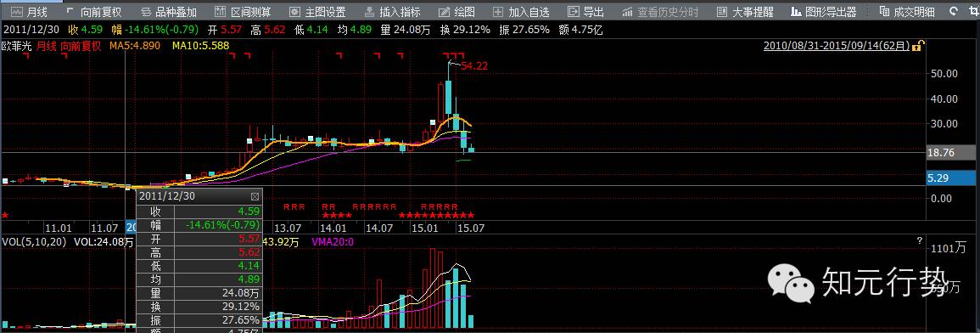Open 大事提醒 event reminders
This screenshot has width=980, height=333.
pos(745,12)
